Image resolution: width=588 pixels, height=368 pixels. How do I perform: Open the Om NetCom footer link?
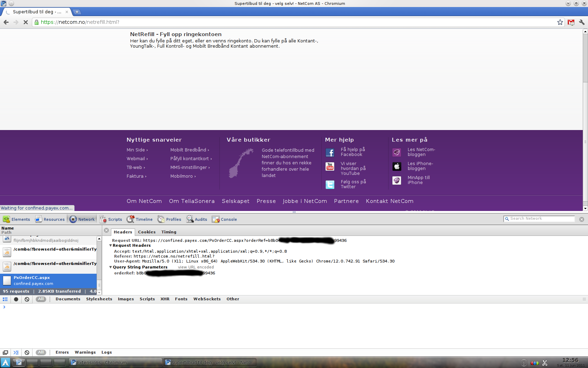(x=144, y=201)
